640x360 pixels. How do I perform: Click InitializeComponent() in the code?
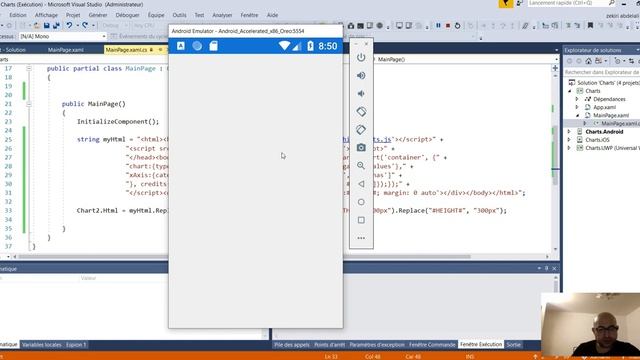(118, 122)
